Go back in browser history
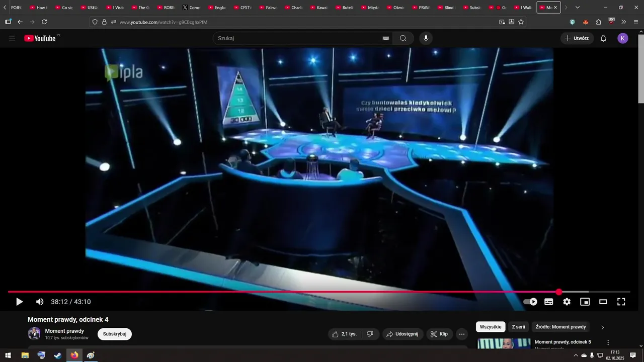The image size is (644, 362). (20, 22)
